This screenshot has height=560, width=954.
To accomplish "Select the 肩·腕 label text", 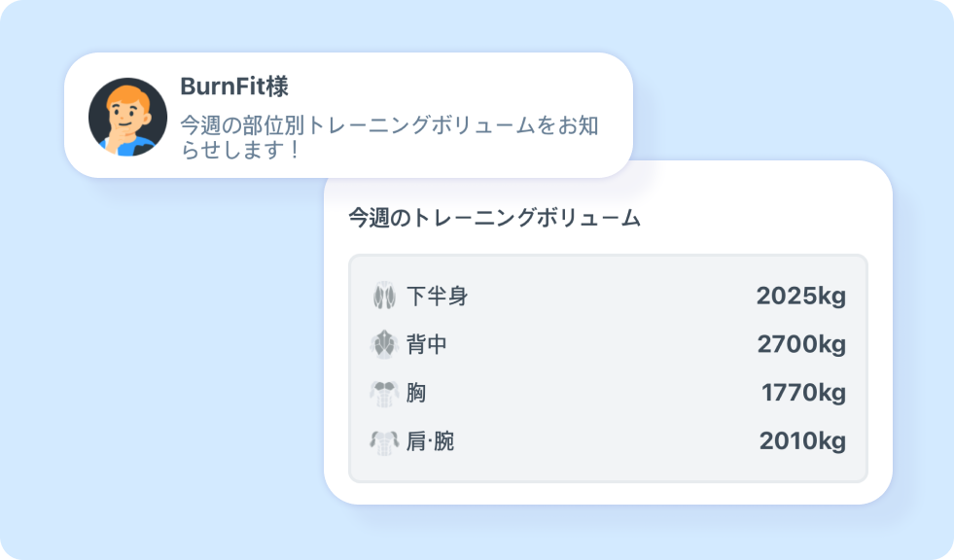I will click(x=430, y=441).
